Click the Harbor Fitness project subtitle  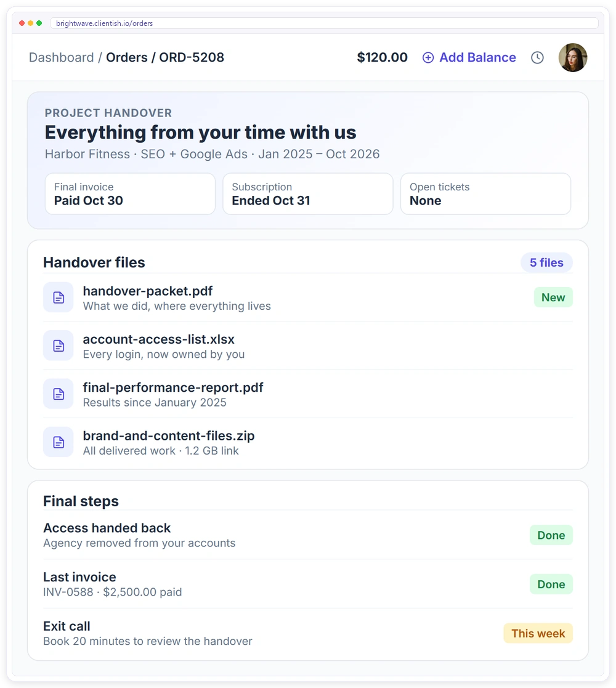[213, 154]
